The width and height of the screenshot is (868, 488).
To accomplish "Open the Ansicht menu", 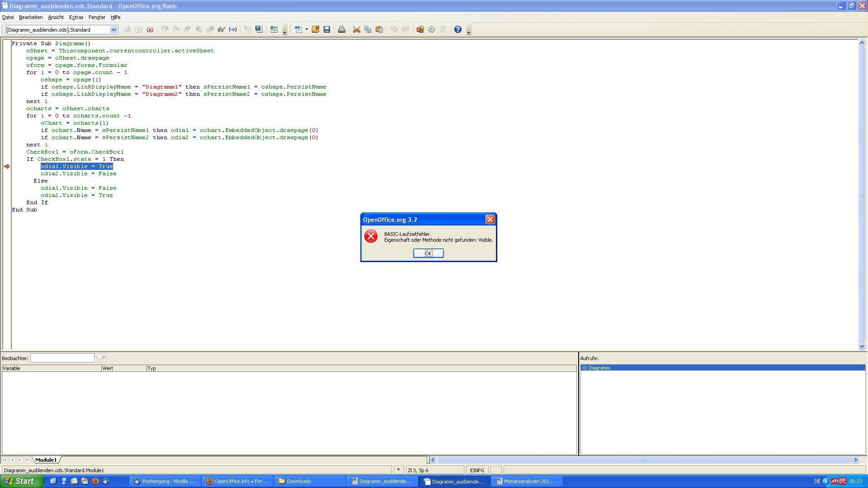I will tap(56, 17).
